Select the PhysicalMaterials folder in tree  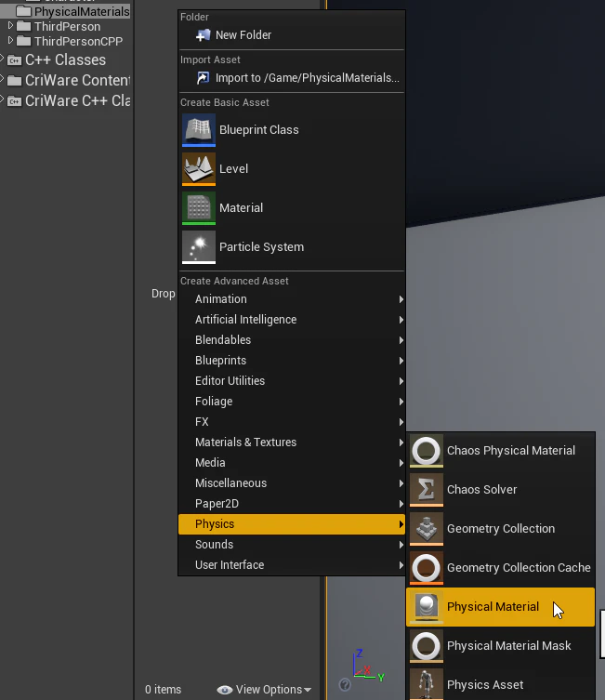[82, 11]
